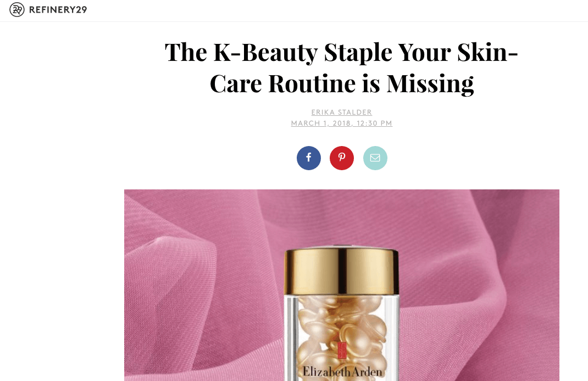Viewport: 588px width, 381px height.
Task: Click the "29" numerals inside the logo circle
Action: pos(17,10)
